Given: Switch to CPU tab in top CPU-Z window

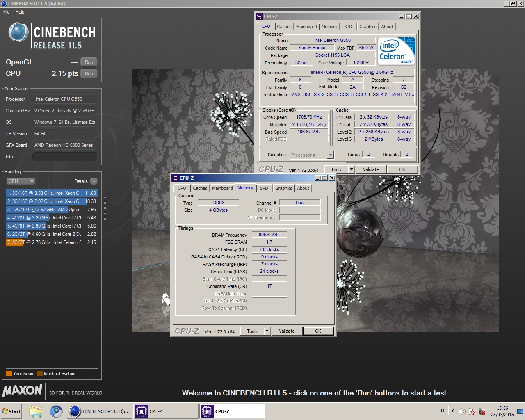Looking at the screenshot, I should tap(266, 26).
